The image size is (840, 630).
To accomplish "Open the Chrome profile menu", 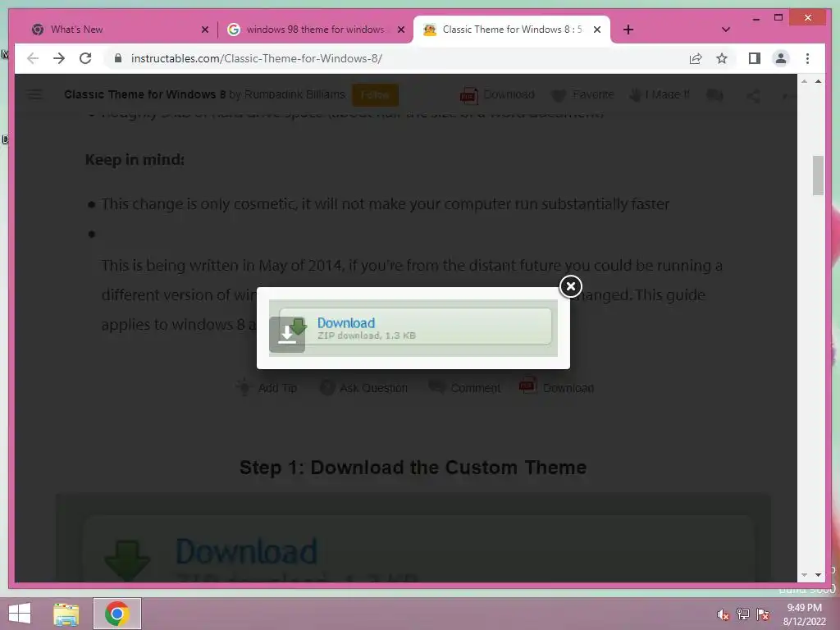I will tap(781, 58).
